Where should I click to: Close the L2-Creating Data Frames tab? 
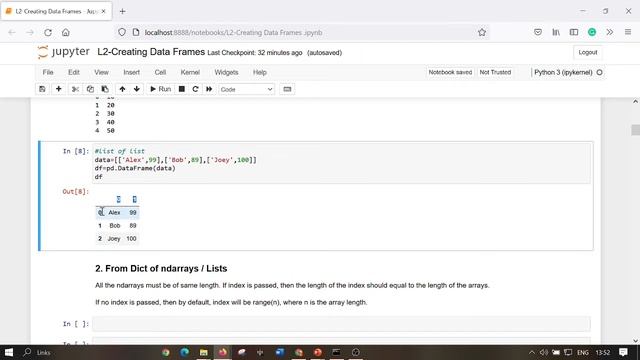pyautogui.click(x=104, y=11)
